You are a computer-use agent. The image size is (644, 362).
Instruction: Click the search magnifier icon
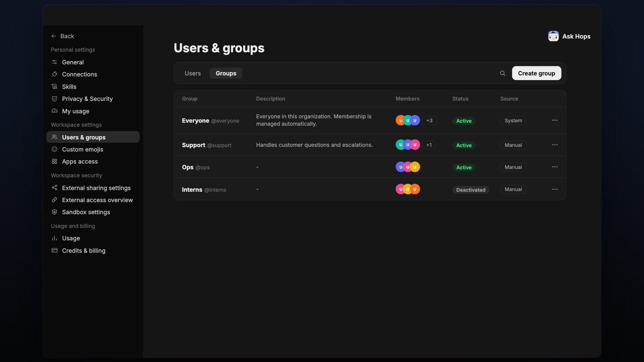click(502, 73)
